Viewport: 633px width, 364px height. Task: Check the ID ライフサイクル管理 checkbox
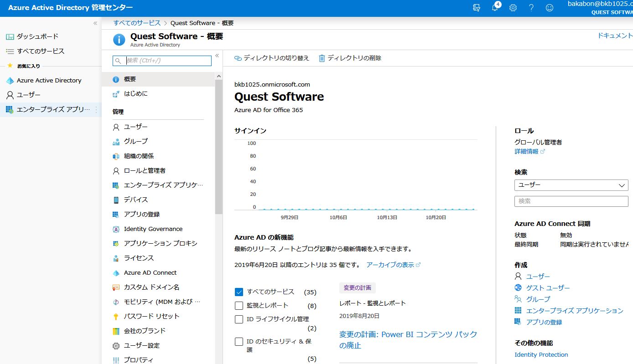[x=239, y=319]
